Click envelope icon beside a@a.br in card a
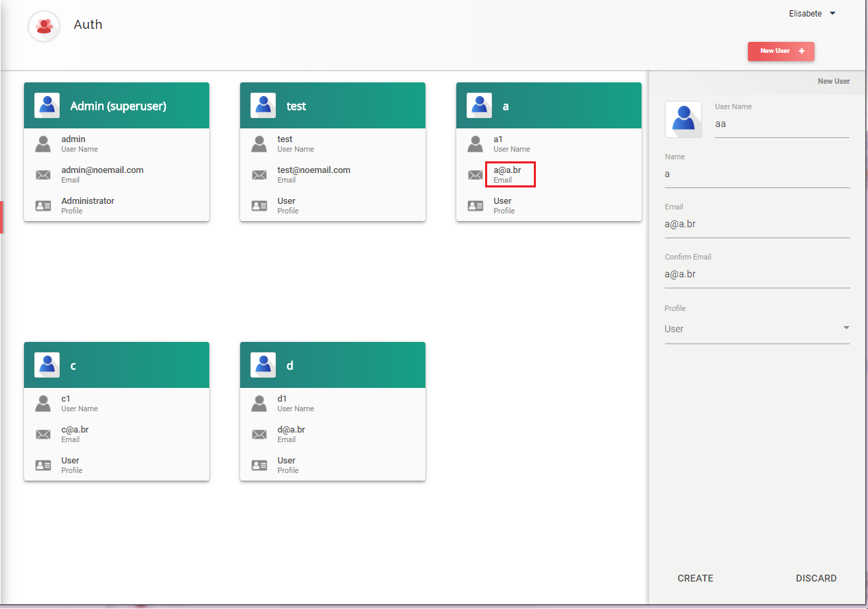Screen dimensions: 868x609 point(476,175)
